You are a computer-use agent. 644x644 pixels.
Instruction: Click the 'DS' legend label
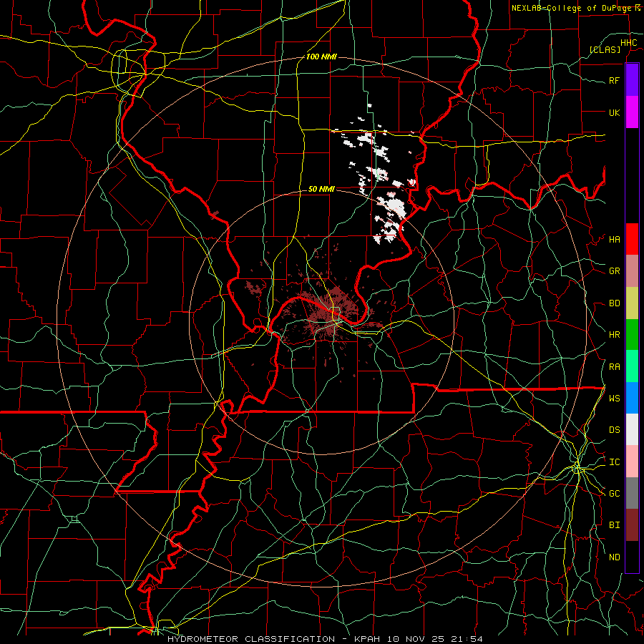click(x=614, y=430)
